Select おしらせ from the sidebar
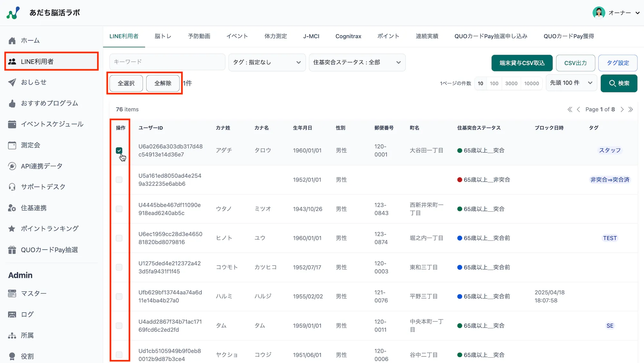This screenshot has height=363, width=644. [x=34, y=82]
